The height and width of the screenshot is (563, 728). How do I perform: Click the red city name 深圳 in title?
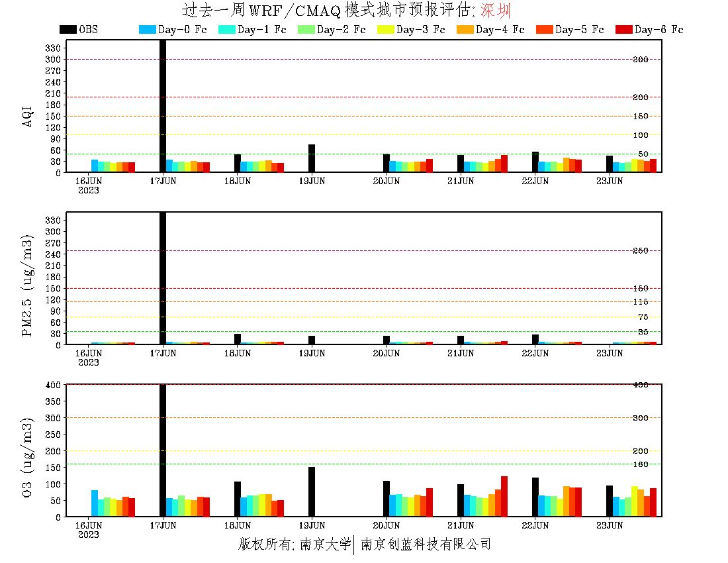[x=496, y=11]
